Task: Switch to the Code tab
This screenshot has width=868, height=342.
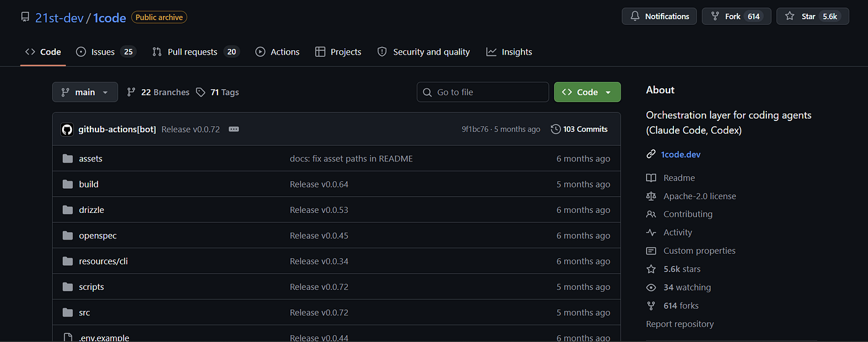Action: click(x=43, y=52)
